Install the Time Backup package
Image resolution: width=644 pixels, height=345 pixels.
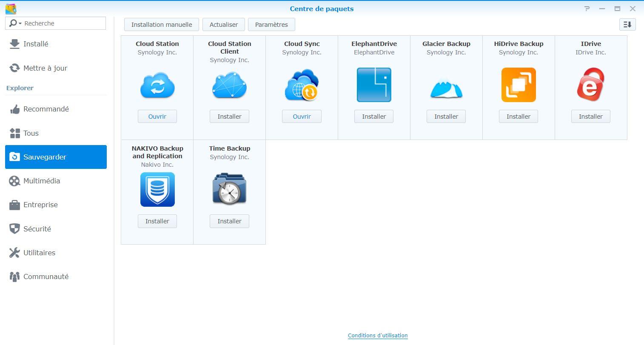tap(229, 221)
